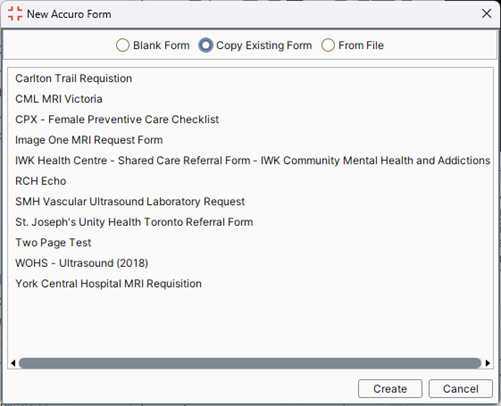Select the From File radio button
The height and width of the screenshot is (406, 501).
352,45
